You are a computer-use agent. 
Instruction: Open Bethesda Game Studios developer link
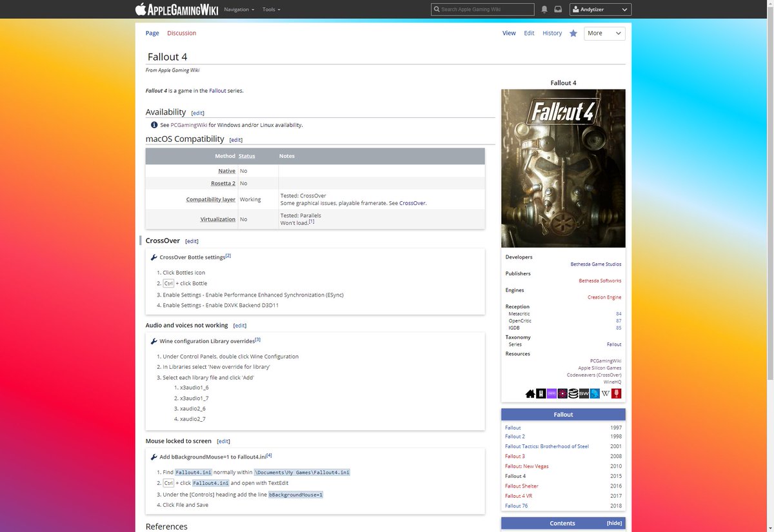click(596, 264)
